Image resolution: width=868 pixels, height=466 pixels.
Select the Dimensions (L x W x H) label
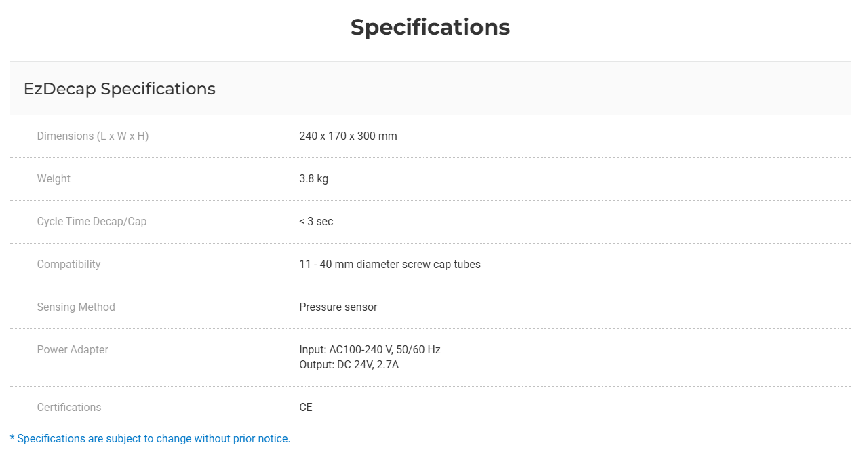point(93,136)
